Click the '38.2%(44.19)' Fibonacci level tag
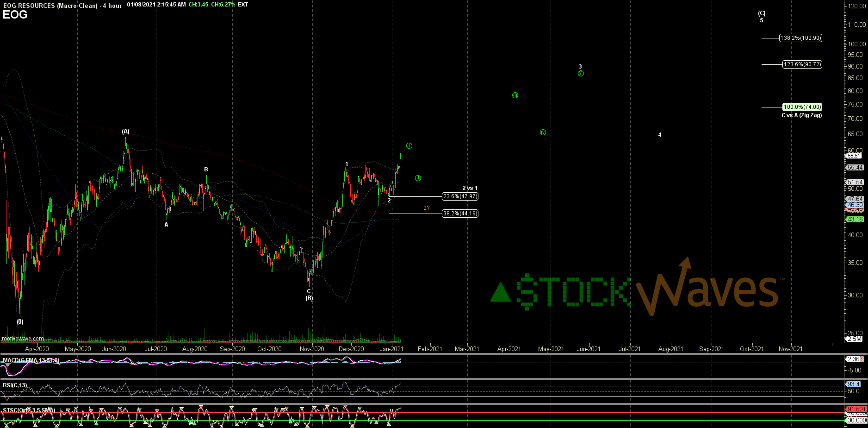Screen dimensions: 868x428 (460, 214)
